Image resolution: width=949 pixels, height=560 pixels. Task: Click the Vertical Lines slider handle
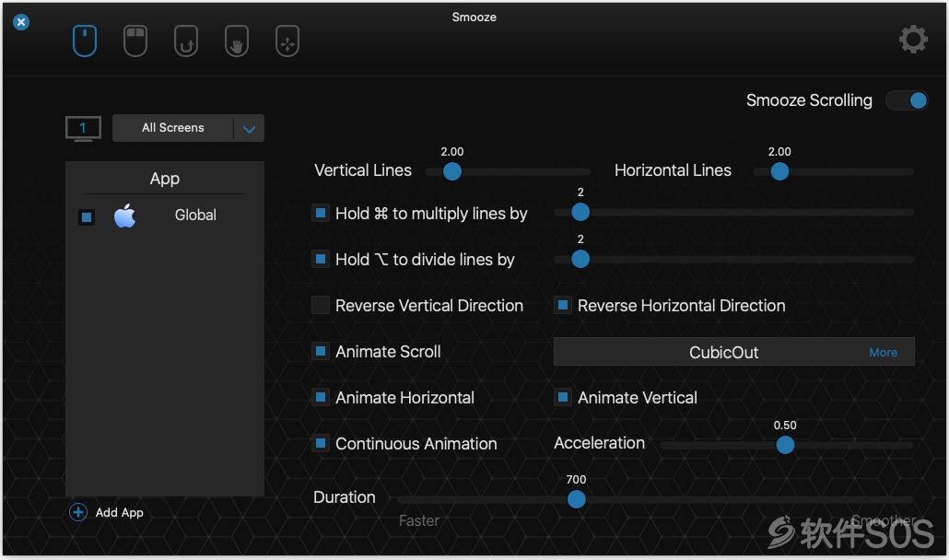(x=452, y=171)
